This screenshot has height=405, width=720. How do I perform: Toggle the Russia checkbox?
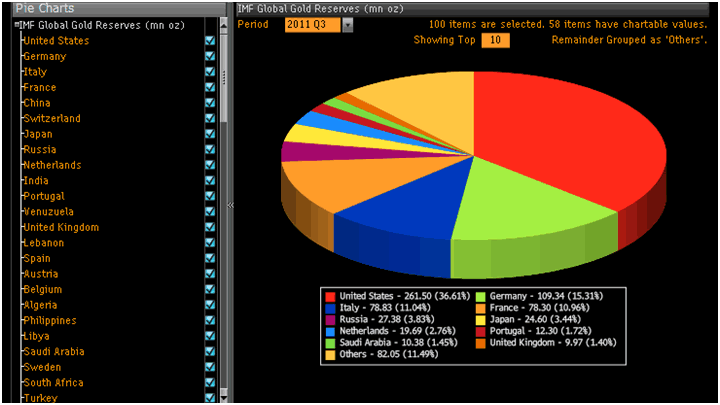pos(210,149)
